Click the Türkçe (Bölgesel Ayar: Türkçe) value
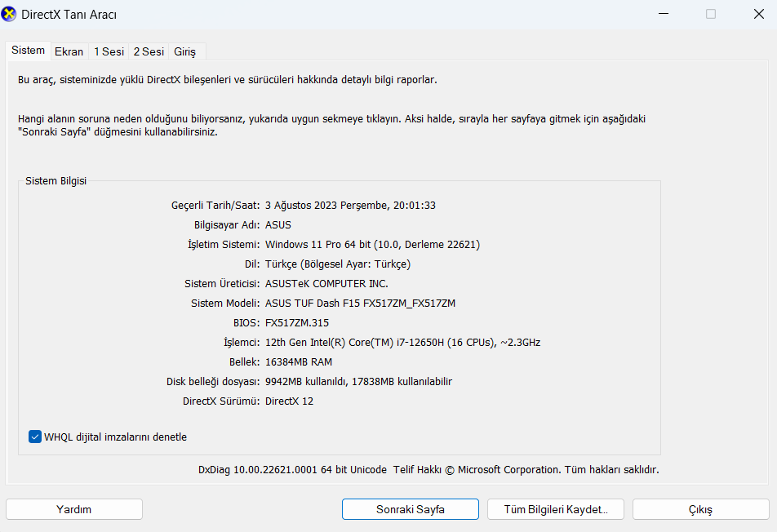Screen dimensions: 777x532 [338, 264]
